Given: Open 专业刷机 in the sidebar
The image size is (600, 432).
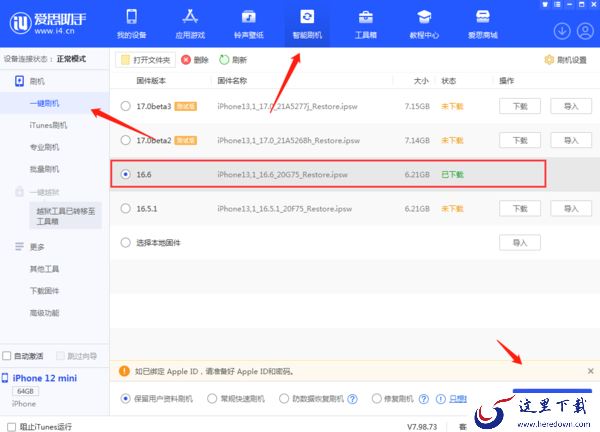Looking at the screenshot, I should pos(44,147).
